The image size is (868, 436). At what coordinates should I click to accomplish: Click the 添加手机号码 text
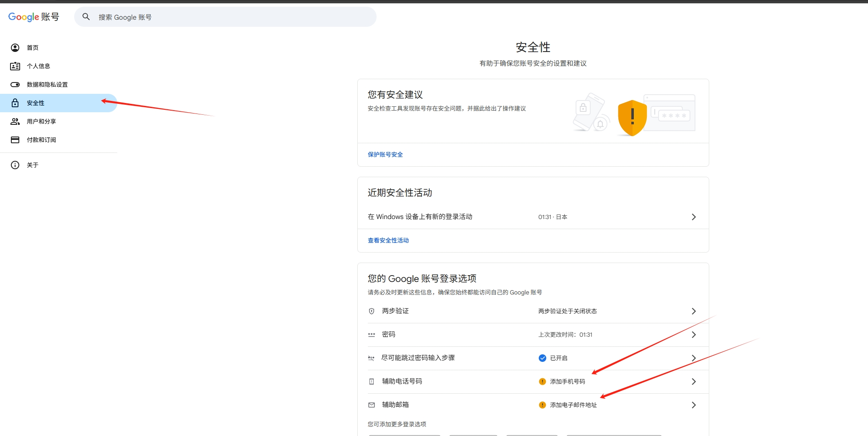[568, 382]
